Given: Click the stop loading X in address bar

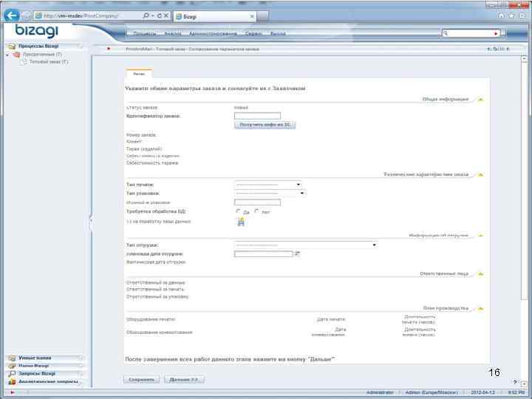Looking at the screenshot, I should (166, 16).
